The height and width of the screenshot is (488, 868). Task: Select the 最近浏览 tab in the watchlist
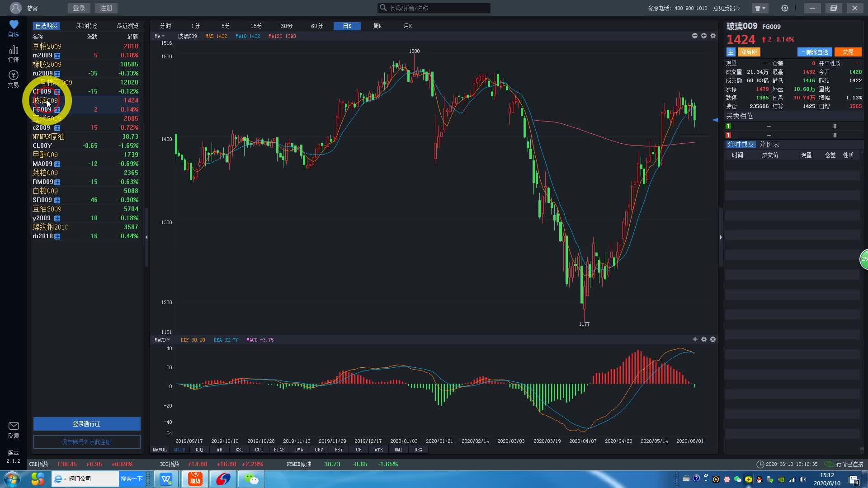point(127,26)
